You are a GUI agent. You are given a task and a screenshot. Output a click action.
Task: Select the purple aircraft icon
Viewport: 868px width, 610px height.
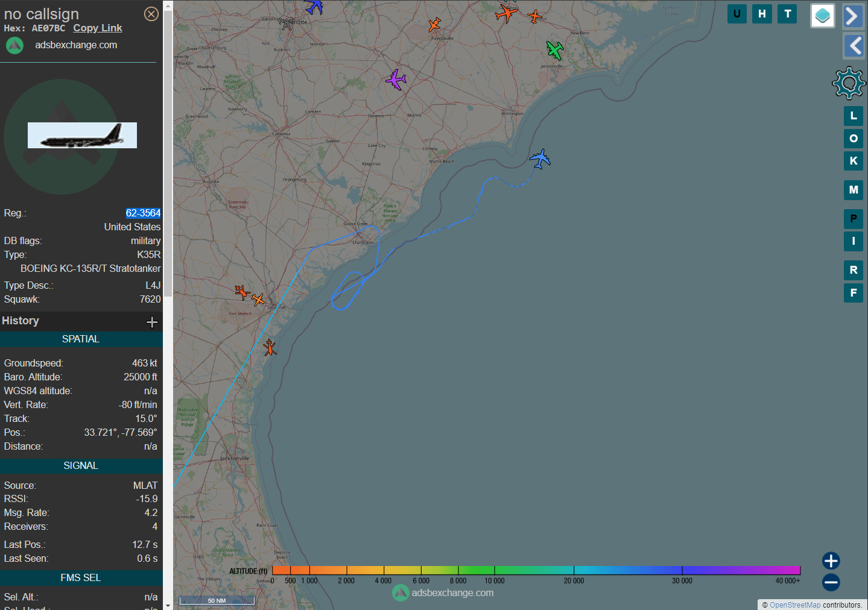click(396, 80)
